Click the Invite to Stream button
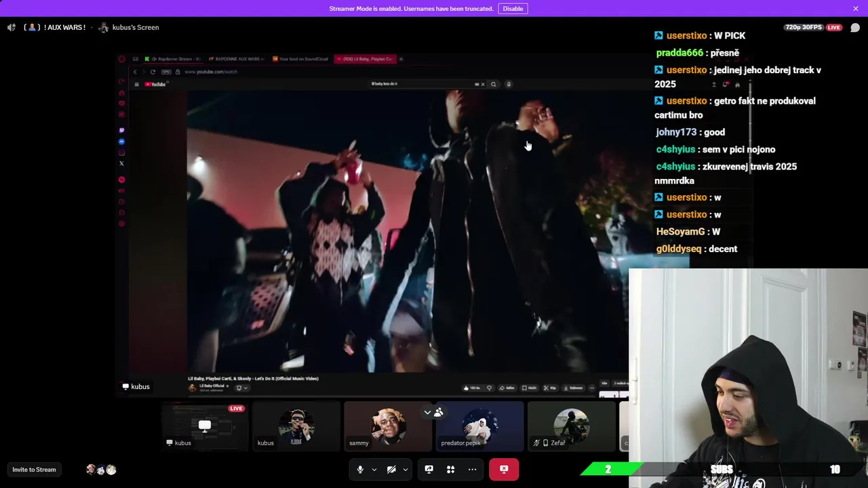Viewport: 868px width, 488px height. pos(34,469)
